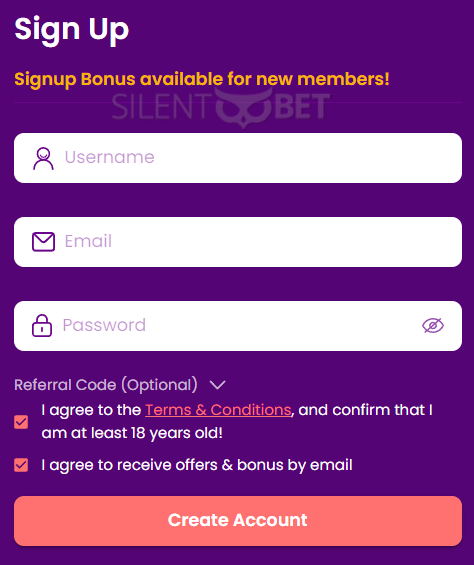Viewport: 474px width, 565px height.
Task: Click the Referral Code (Optional) label
Action: pyautogui.click(x=106, y=385)
